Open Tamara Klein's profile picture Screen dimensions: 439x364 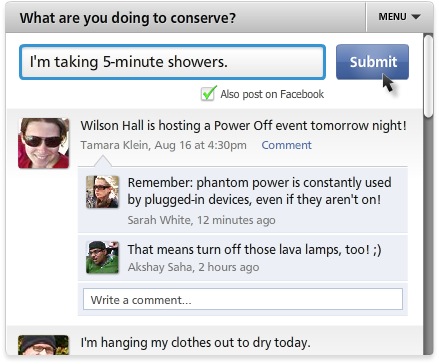pyautogui.click(x=44, y=143)
